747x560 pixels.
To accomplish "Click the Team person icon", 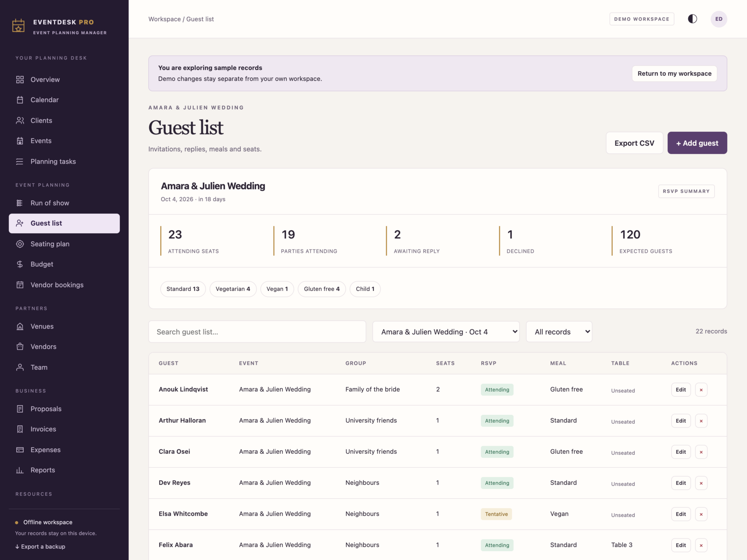I will [20, 367].
